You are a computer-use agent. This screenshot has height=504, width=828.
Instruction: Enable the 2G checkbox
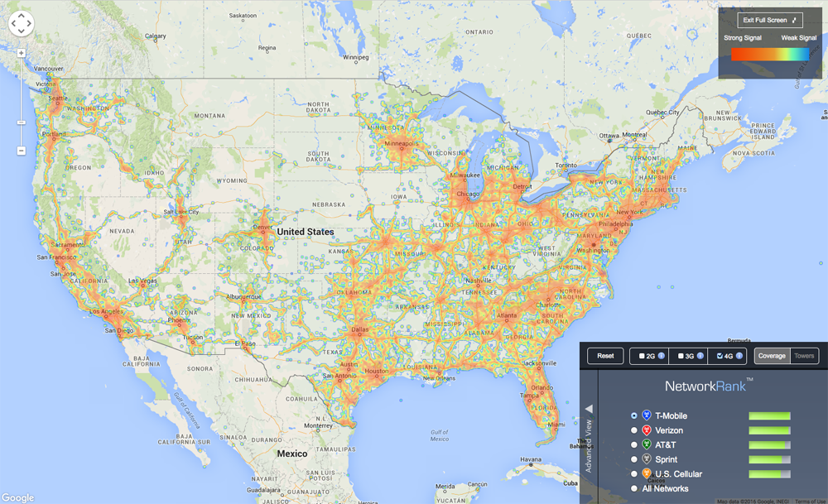coord(642,356)
